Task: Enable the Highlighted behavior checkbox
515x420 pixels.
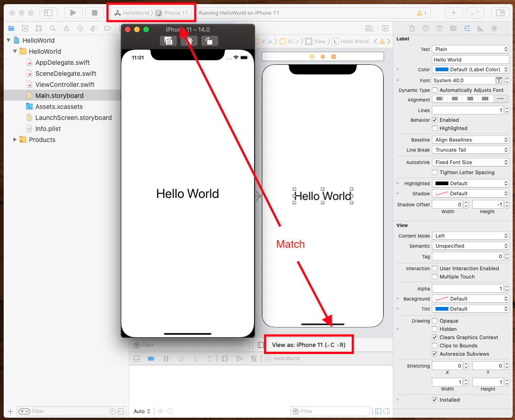Action: coord(434,128)
